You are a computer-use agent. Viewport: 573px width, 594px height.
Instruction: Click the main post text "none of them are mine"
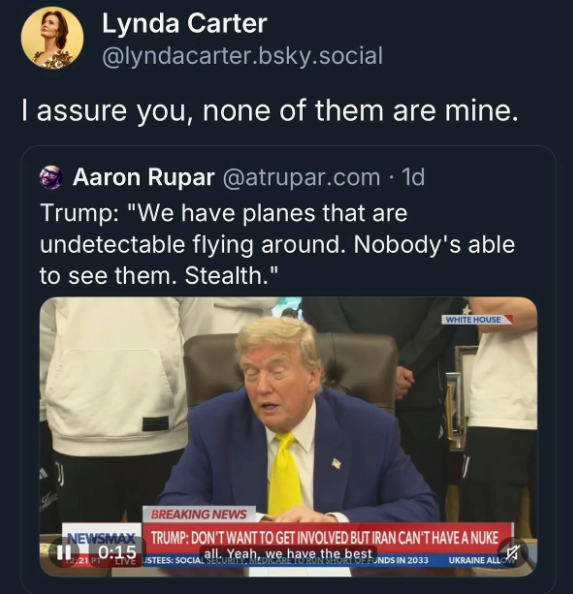pos(360,111)
